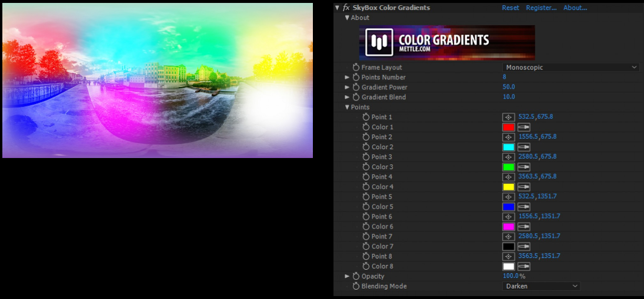644x299 pixels.
Task: Click the Reset link
Action: pyautogui.click(x=510, y=8)
